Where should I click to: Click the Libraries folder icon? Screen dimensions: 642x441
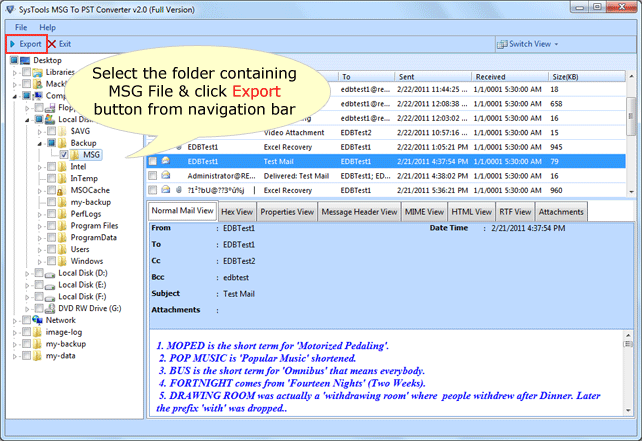pyautogui.click(x=38, y=72)
